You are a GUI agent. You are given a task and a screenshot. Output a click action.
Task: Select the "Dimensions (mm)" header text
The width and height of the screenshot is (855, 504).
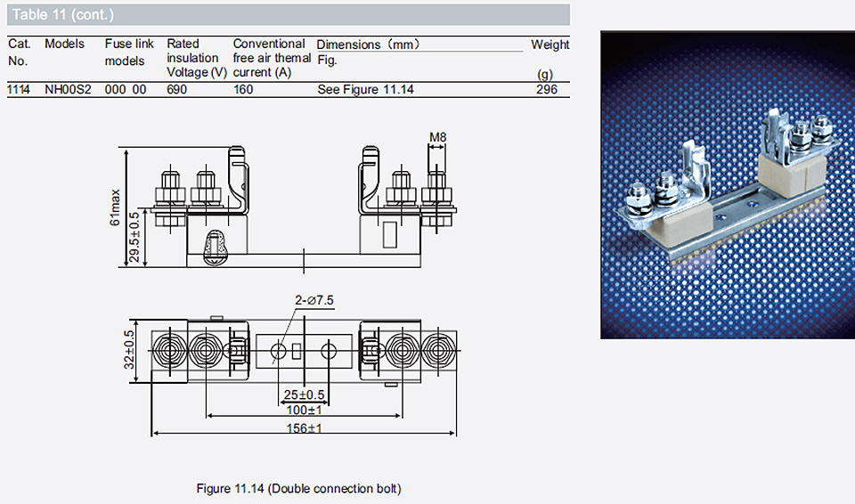(369, 45)
